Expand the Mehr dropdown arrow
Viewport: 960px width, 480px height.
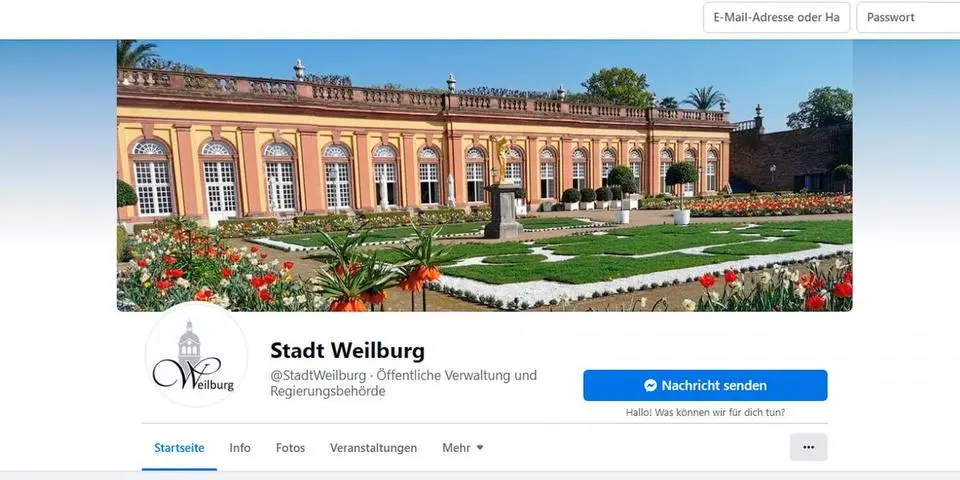click(x=480, y=448)
